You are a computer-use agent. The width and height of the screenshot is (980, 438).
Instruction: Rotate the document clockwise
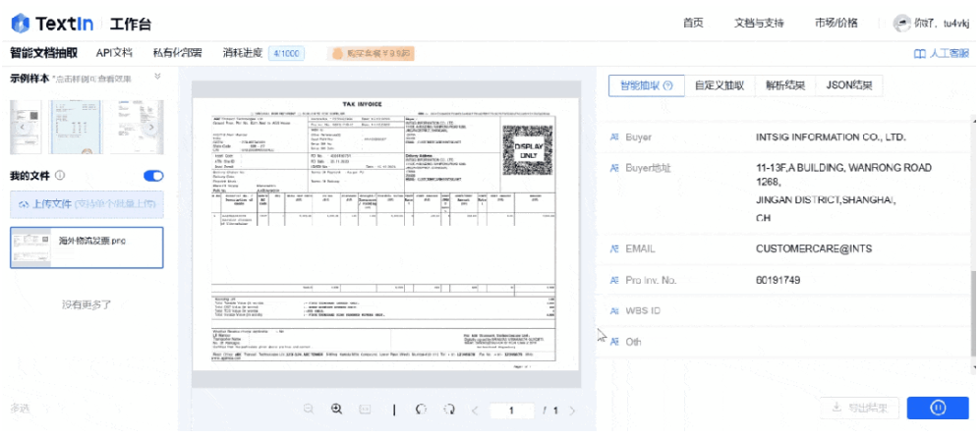click(449, 410)
